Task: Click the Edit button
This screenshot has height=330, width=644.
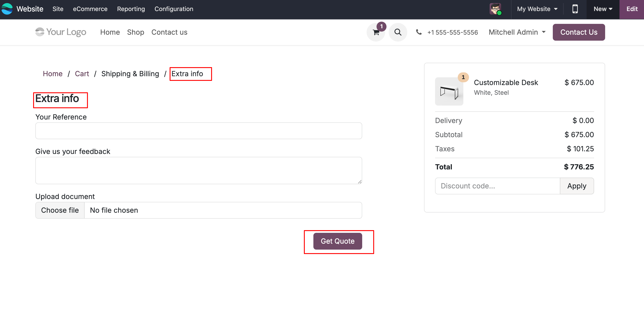Action: (x=632, y=9)
